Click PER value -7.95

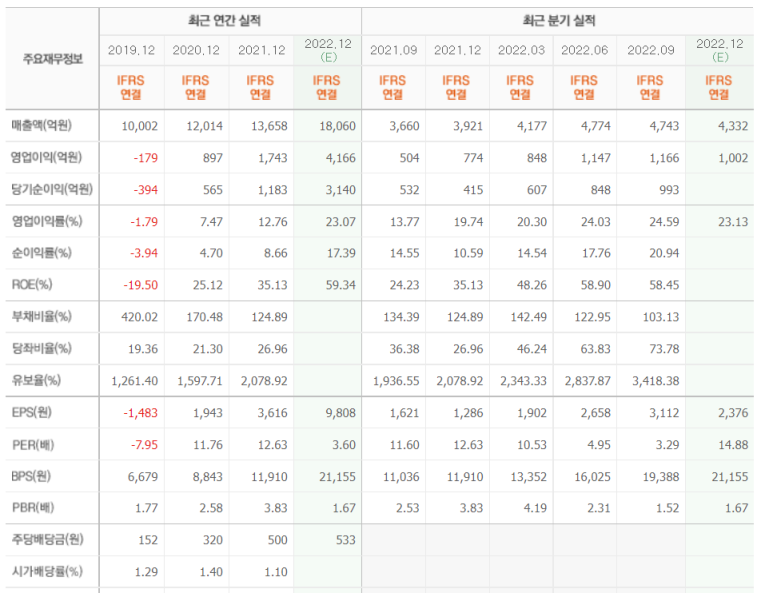pos(144,445)
